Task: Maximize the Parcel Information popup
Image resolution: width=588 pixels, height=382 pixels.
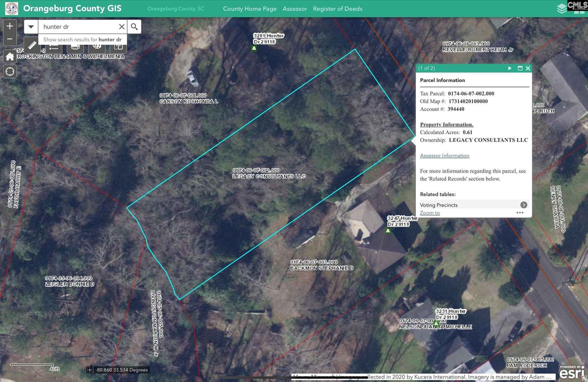Action: (520, 68)
